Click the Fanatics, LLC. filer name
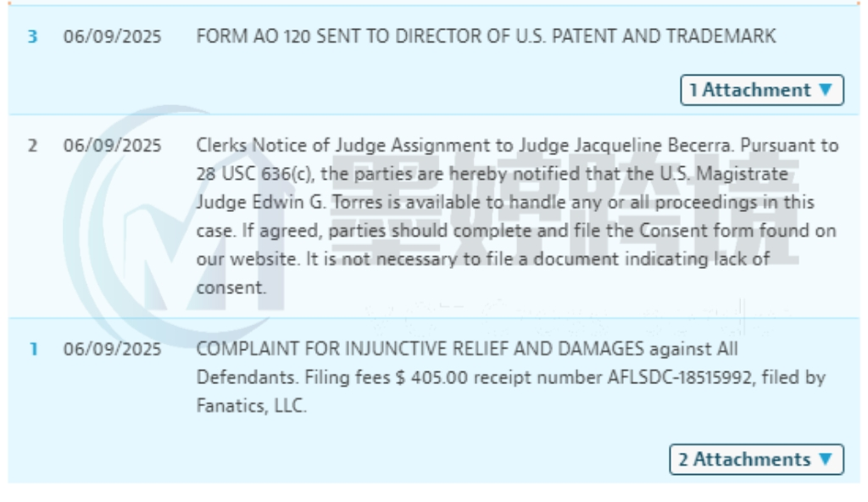The image size is (868, 502). 251,406
